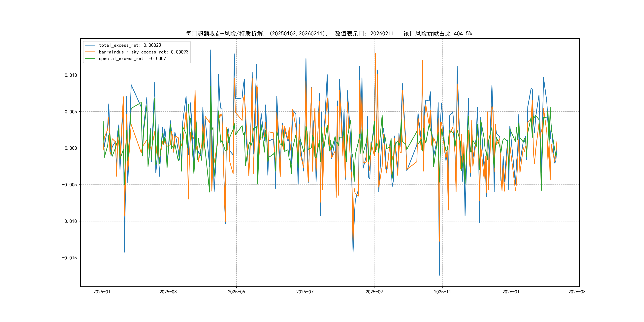Screen dimensions: 644x322
Task: Select the total_excess_ret legend label
Action: pos(130,45)
